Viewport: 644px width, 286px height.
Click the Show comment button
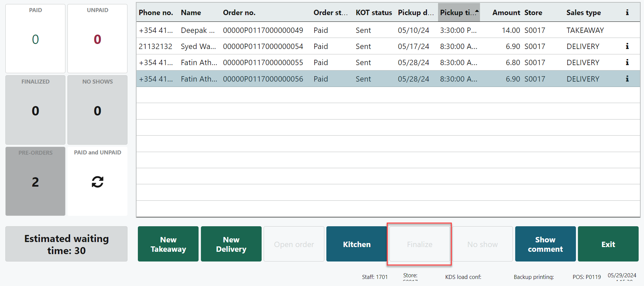click(545, 244)
